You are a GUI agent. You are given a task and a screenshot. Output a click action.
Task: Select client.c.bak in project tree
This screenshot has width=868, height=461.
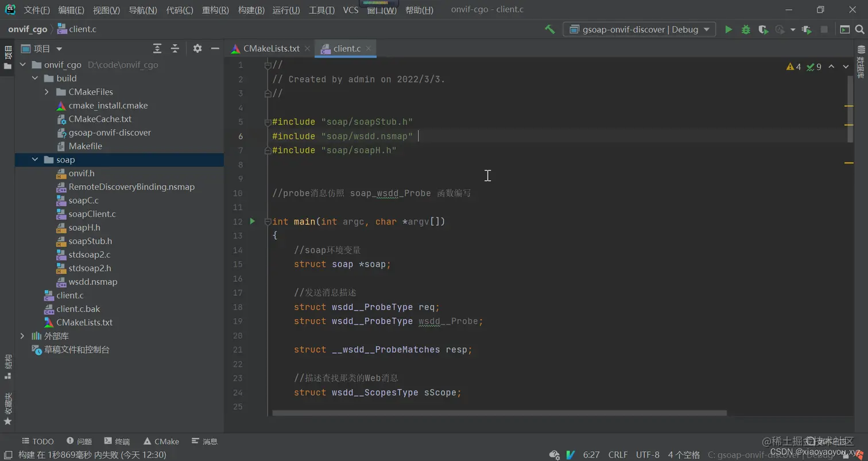pyautogui.click(x=78, y=309)
